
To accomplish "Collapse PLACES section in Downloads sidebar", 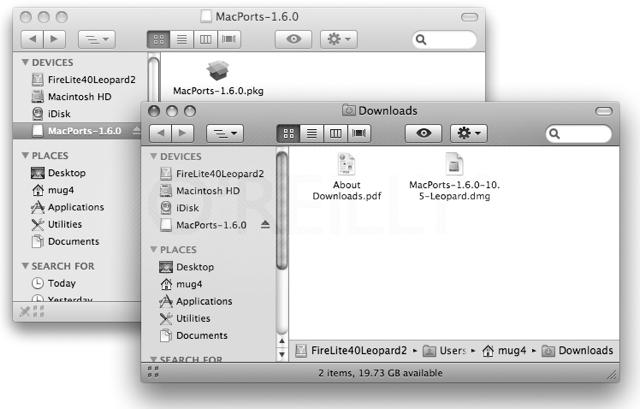I will click(153, 250).
